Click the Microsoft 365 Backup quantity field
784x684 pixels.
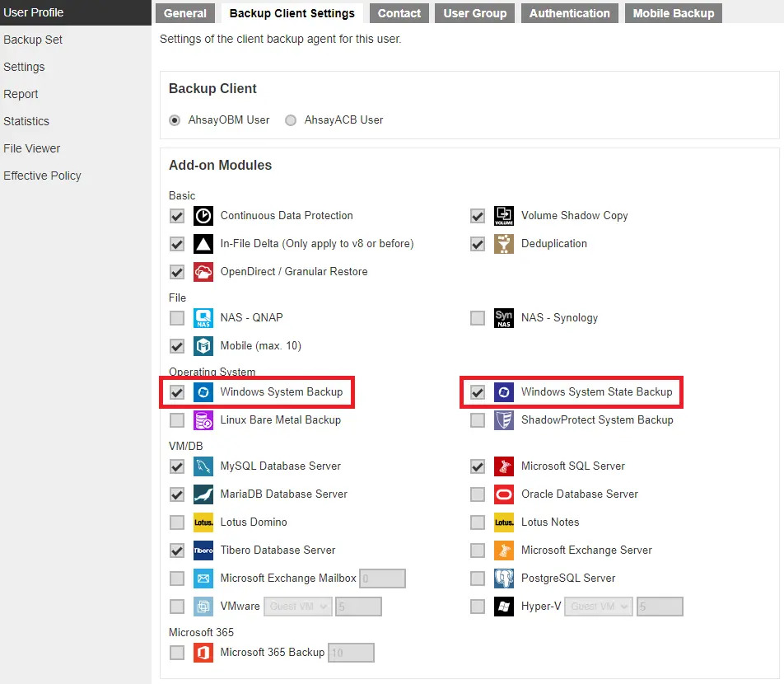click(x=351, y=653)
